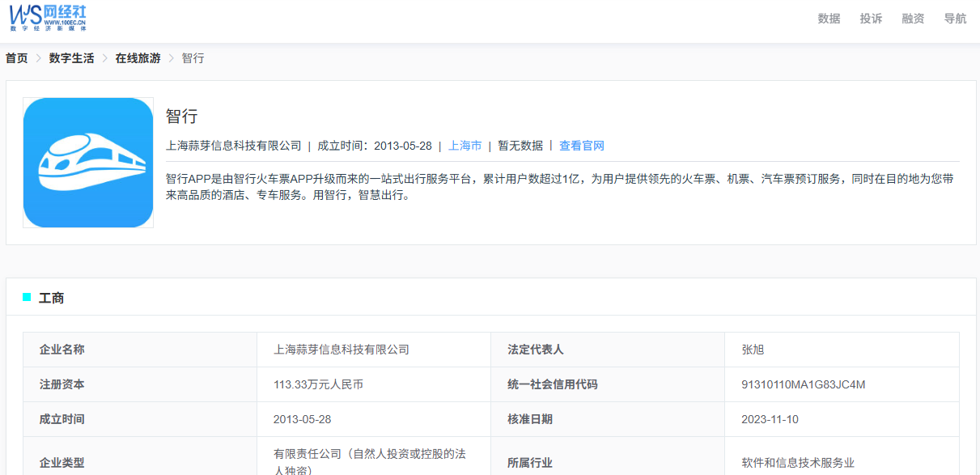Select the 2023-11-10 date value
The width and height of the screenshot is (980, 475).
(x=770, y=419)
